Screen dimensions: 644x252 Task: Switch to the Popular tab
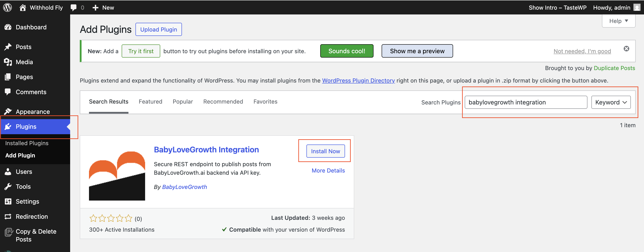(183, 102)
